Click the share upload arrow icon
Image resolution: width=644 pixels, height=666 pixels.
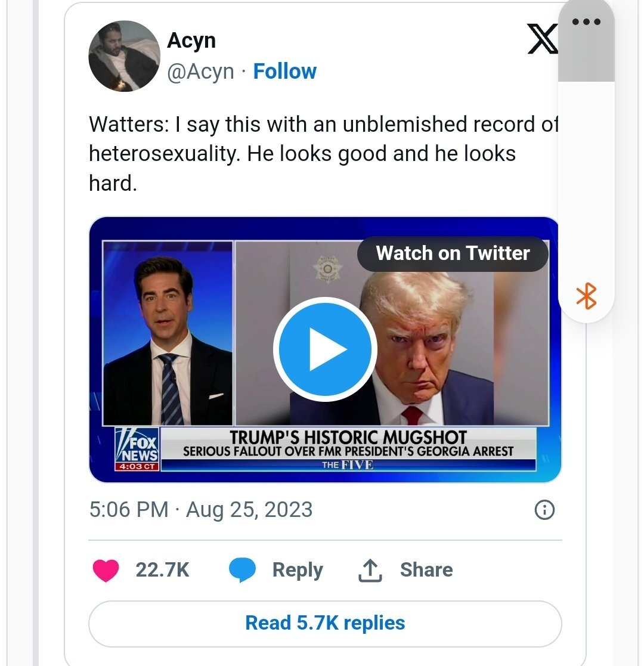(369, 570)
